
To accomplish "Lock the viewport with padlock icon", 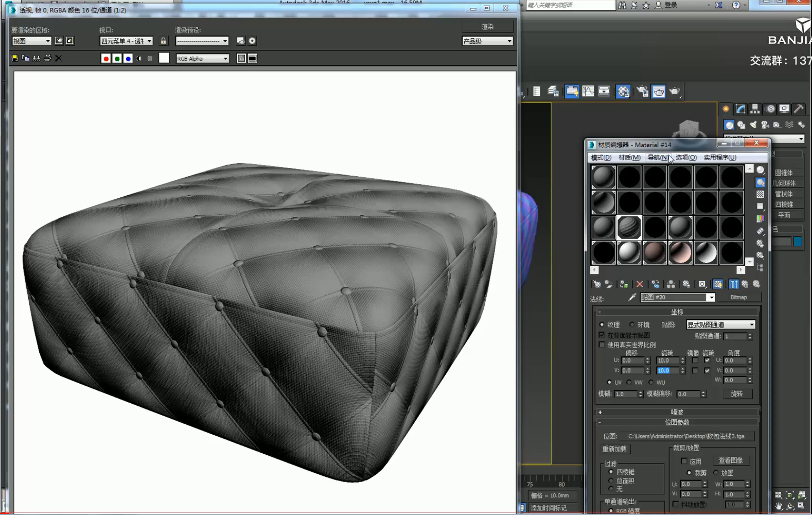I will [x=164, y=41].
